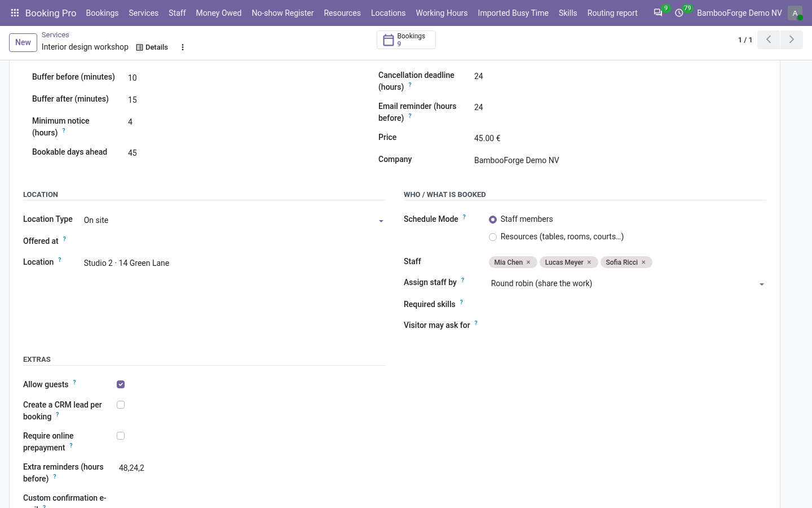
Task: Edit Extra reminders hours field
Action: 251,468
